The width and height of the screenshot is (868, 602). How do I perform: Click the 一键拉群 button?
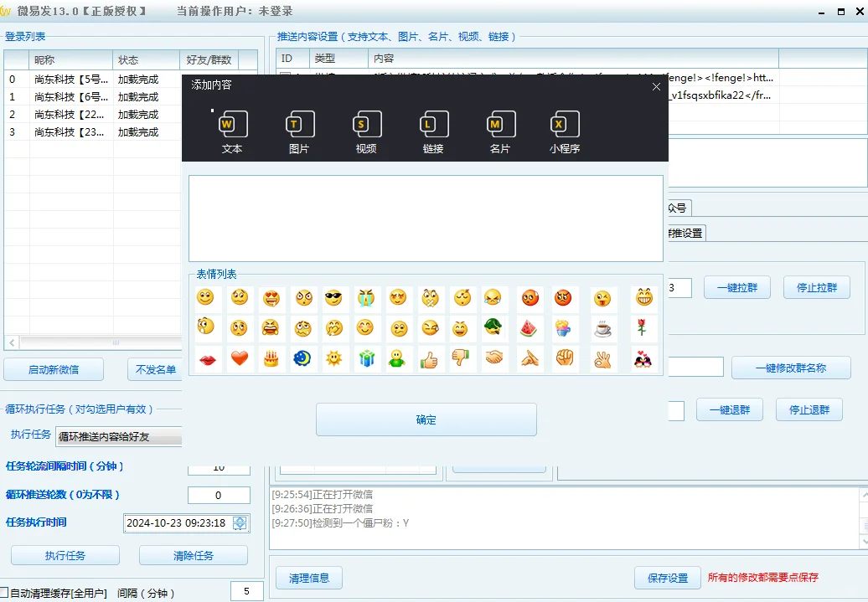click(x=736, y=288)
